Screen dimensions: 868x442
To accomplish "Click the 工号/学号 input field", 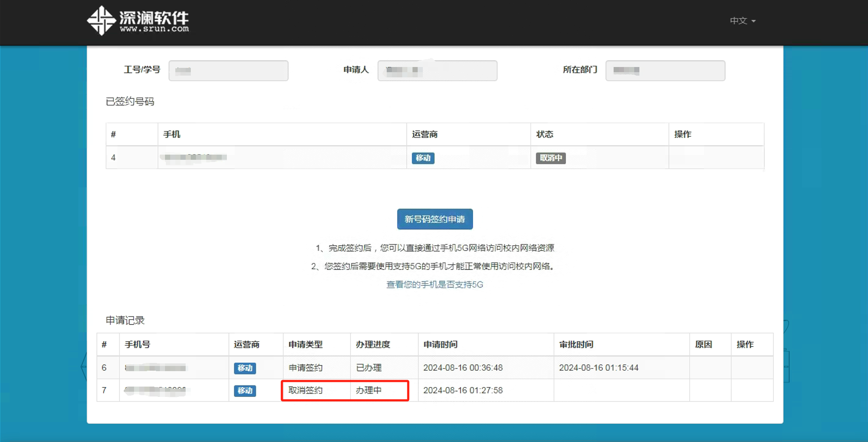I will (228, 70).
